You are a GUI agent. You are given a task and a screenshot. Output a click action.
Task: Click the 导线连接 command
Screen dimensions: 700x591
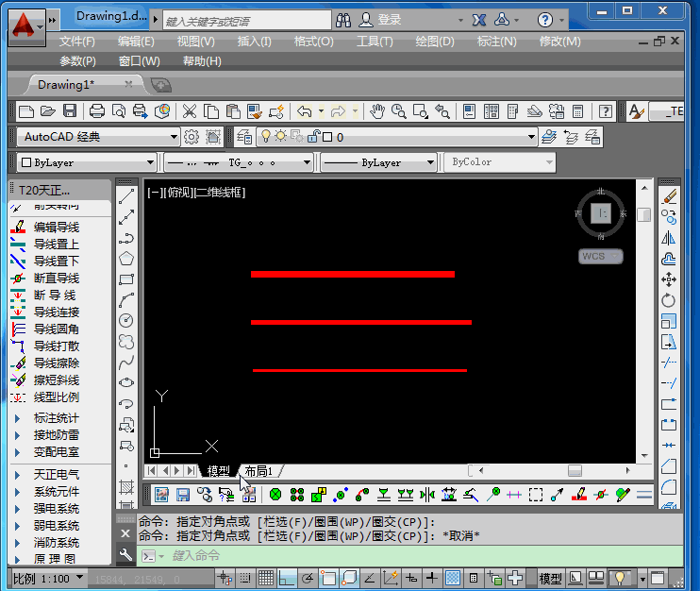click(x=57, y=312)
